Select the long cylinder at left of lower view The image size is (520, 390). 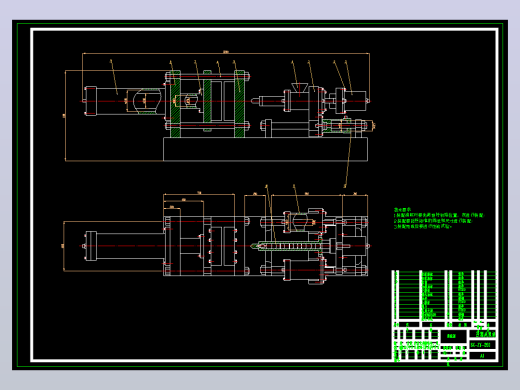tap(124, 246)
